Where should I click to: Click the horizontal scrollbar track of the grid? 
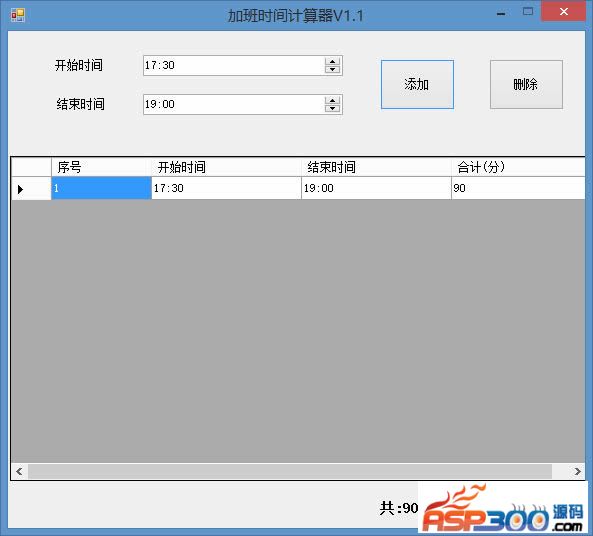click(x=290, y=471)
